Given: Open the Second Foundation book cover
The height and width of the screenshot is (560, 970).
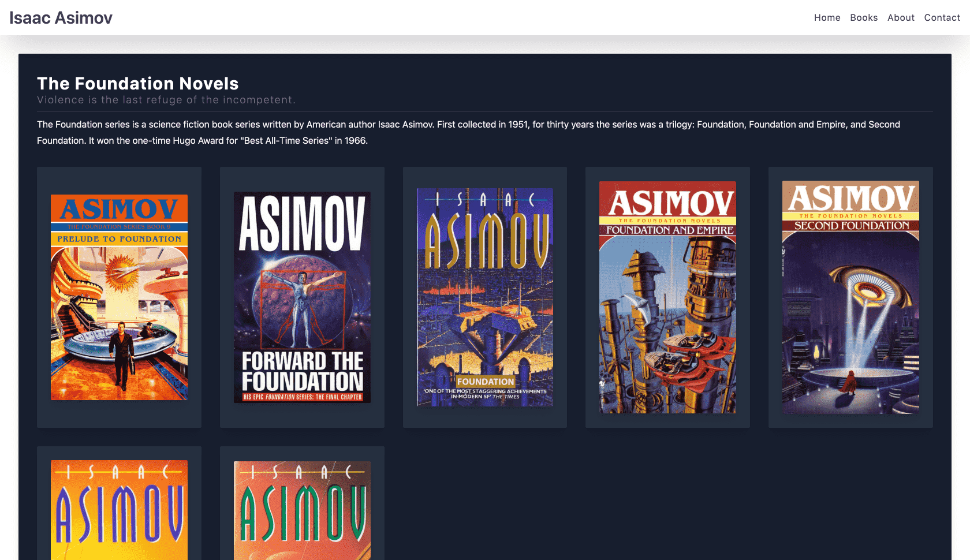Looking at the screenshot, I should coord(850,297).
